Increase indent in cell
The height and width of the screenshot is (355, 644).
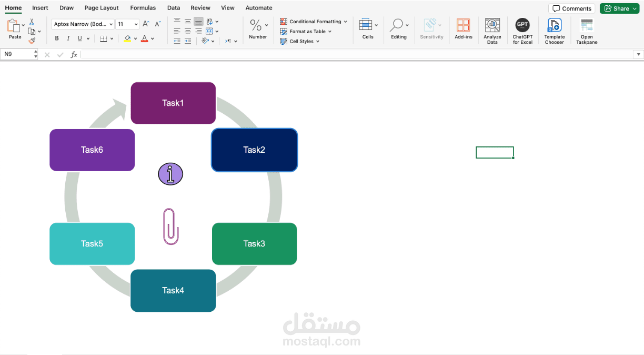pyautogui.click(x=188, y=41)
